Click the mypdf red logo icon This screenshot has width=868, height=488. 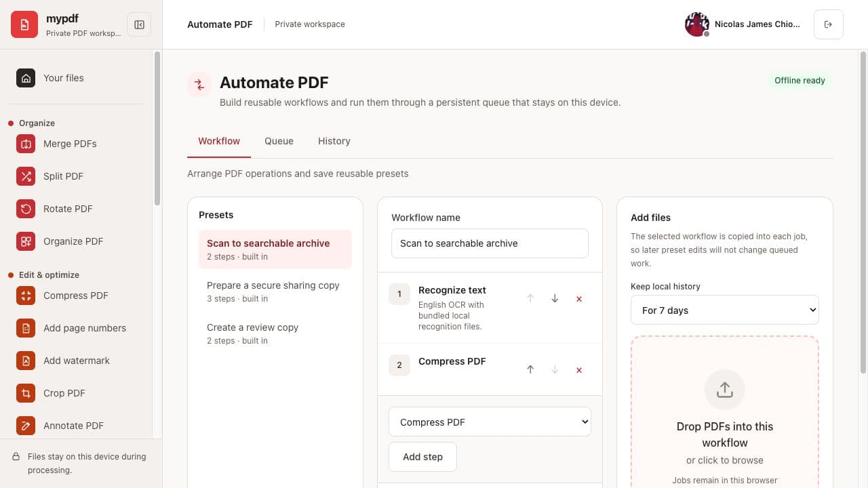(24, 24)
